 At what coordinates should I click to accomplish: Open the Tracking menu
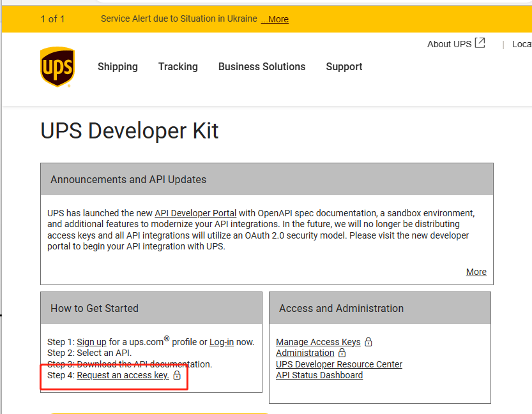click(x=178, y=67)
